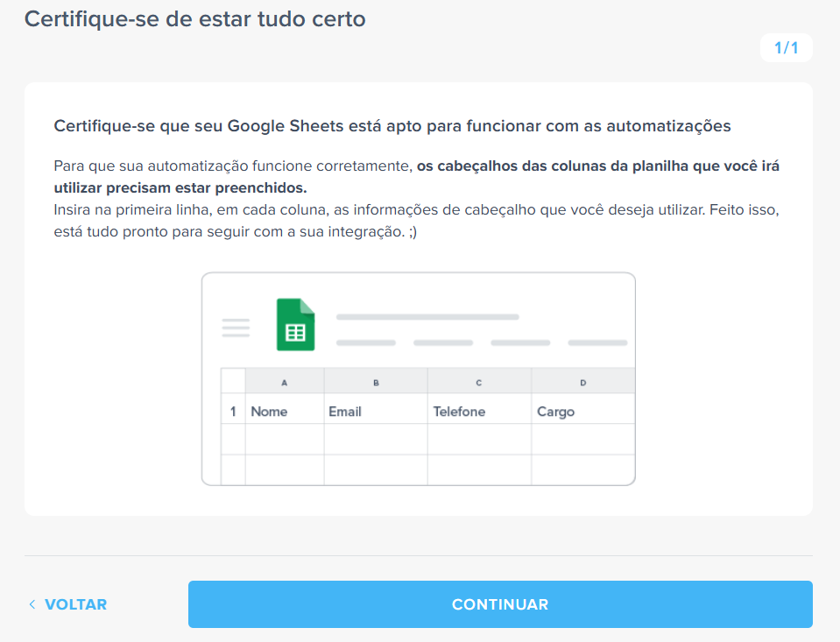Viewport: 840px width, 642px height.
Task: Click the hamburger menu lines in illustration
Action: [236, 328]
